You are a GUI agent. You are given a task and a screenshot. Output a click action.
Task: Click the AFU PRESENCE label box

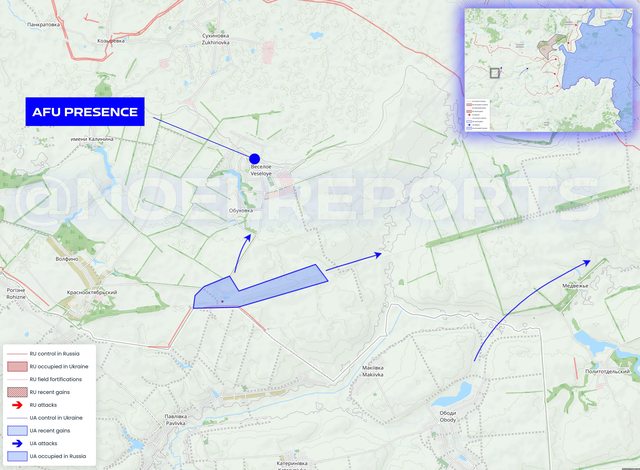click(85, 111)
